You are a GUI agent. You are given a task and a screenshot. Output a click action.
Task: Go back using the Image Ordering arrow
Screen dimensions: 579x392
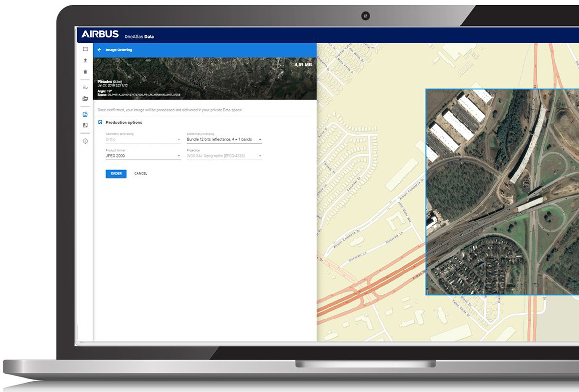tap(100, 50)
